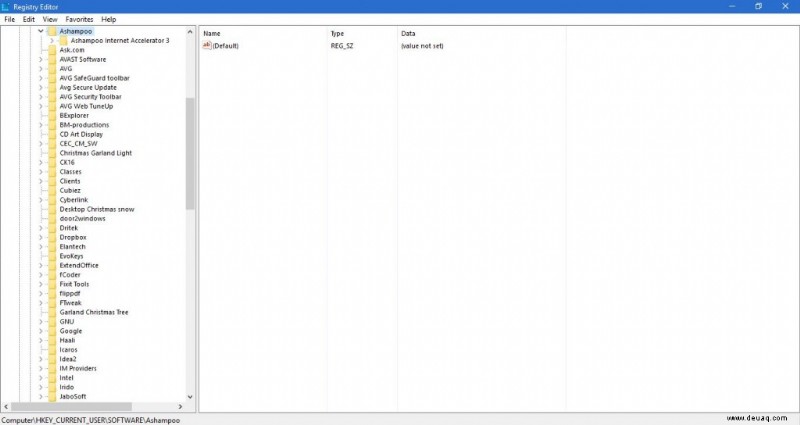This screenshot has height=425, width=800.
Task: Expand the Cyberlink key
Action: pyautogui.click(x=41, y=199)
